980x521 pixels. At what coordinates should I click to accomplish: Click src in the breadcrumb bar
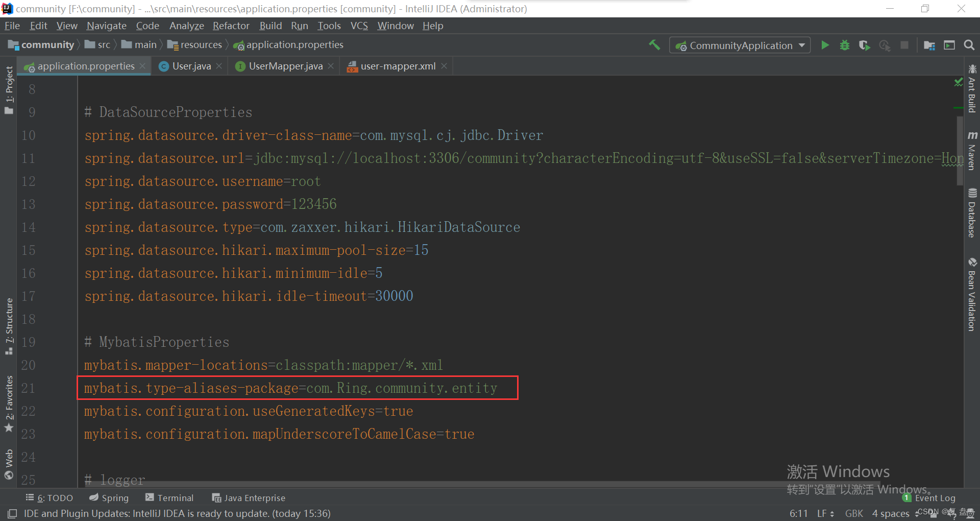pyautogui.click(x=97, y=45)
